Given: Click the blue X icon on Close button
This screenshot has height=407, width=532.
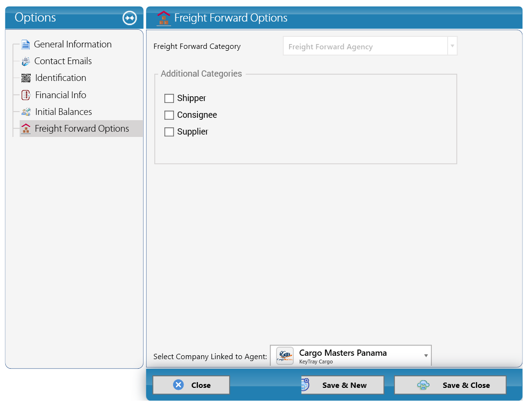Looking at the screenshot, I should click(x=178, y=384).
